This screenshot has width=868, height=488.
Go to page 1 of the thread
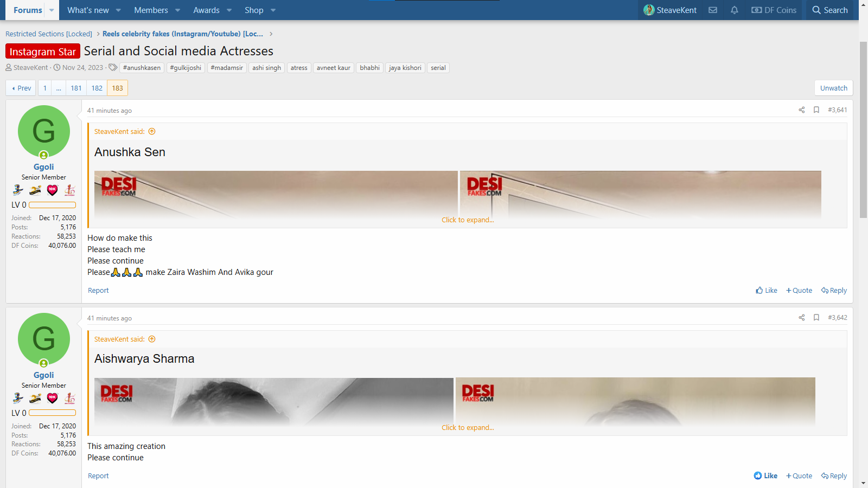45,88
